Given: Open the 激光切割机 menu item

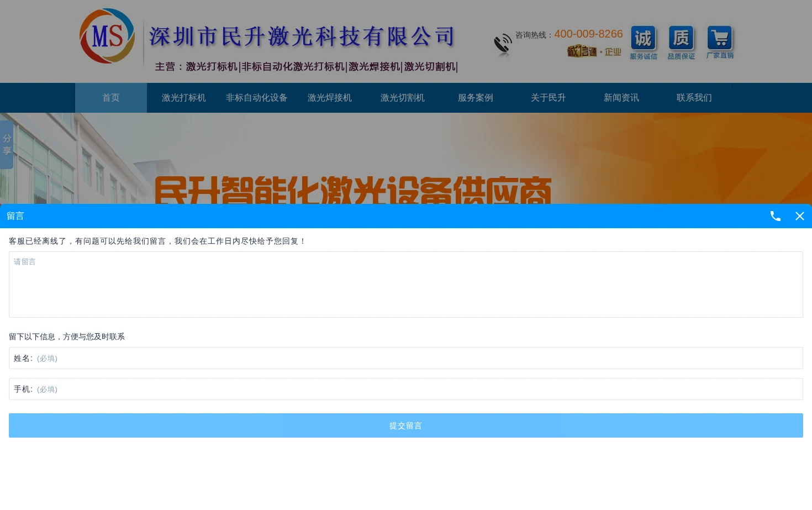Looking at the screenshot, I should [x=403, y=98].
